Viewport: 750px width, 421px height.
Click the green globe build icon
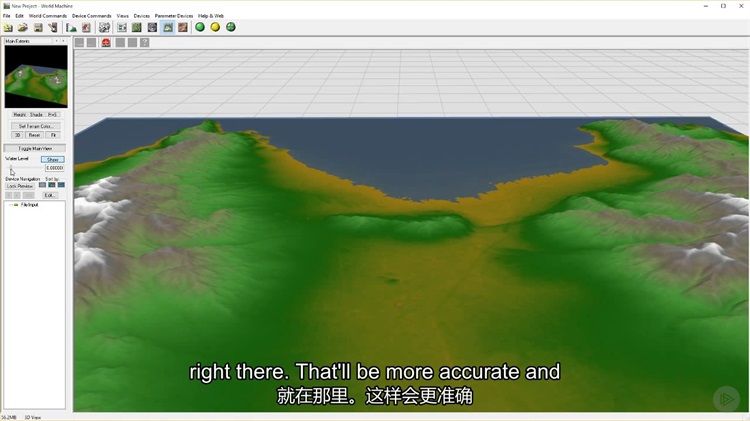pos(231,27)
